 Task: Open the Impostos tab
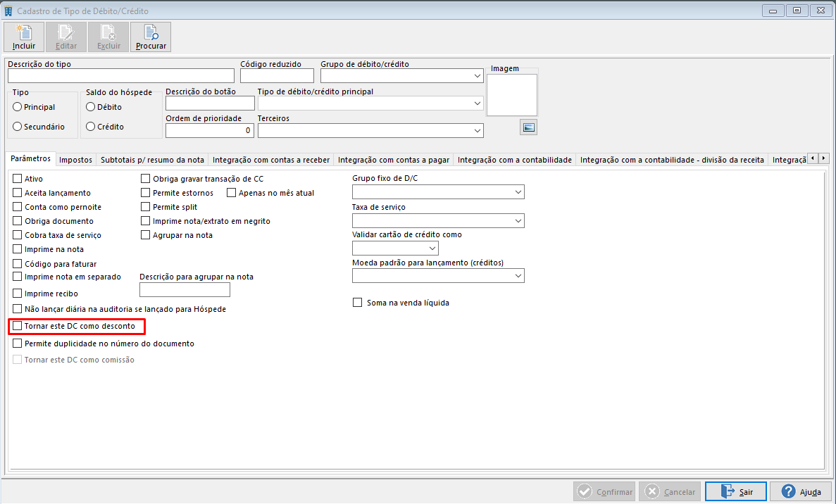75,160
